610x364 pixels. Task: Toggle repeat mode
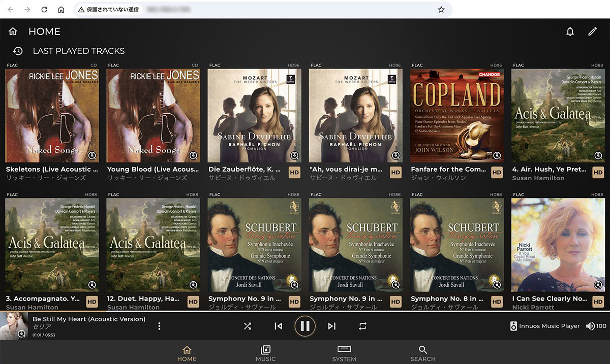(x=362, y=326)
